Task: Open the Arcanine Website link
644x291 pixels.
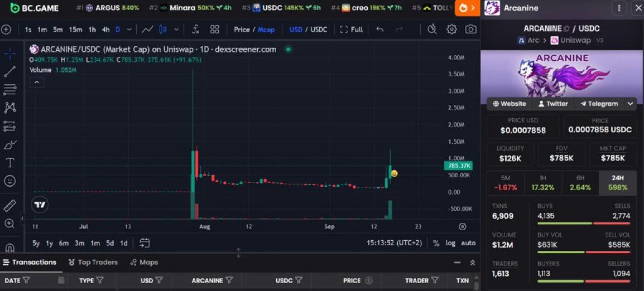Action: coord(510,104)
